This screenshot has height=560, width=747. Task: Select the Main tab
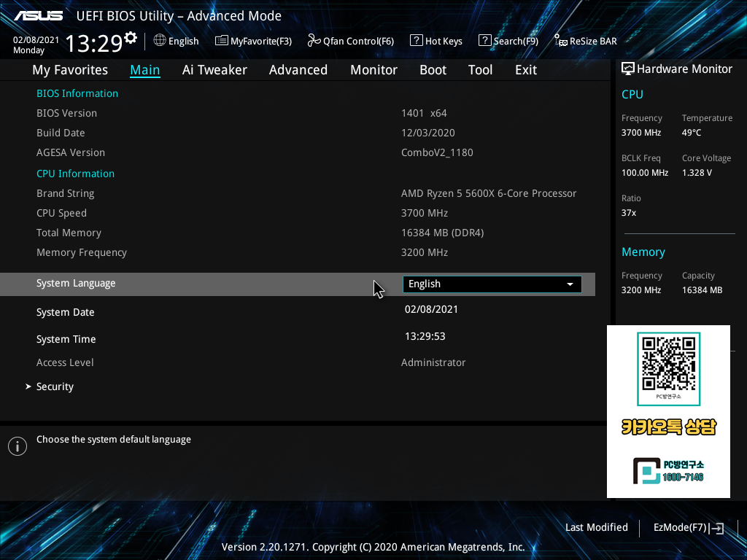pos(145,70)
